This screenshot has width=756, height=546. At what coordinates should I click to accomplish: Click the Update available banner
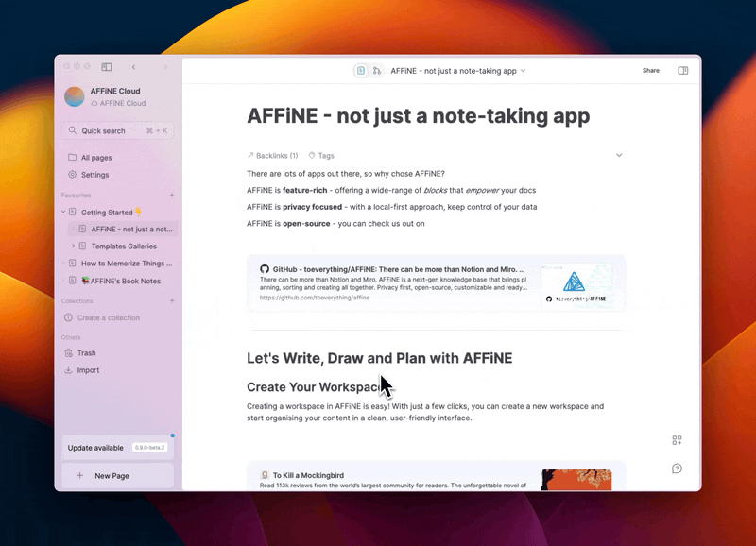(x=117, y=448)
